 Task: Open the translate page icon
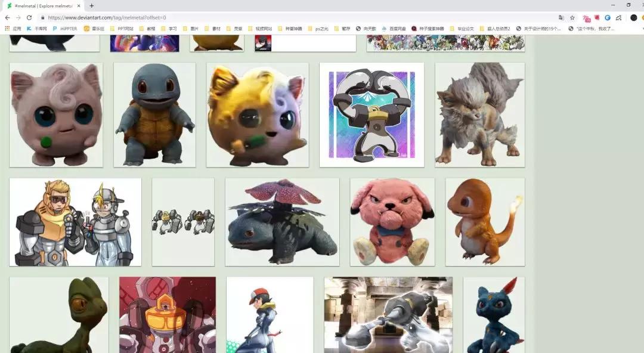click(561, 18)
